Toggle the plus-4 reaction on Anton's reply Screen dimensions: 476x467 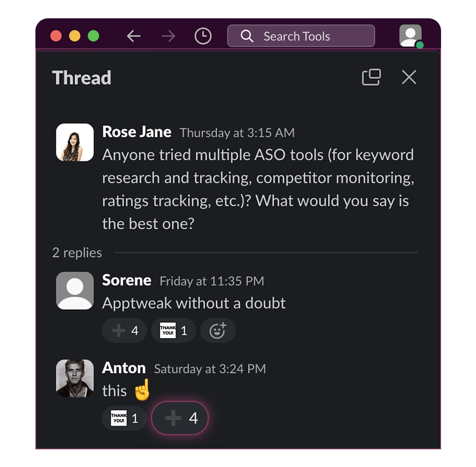179,418
